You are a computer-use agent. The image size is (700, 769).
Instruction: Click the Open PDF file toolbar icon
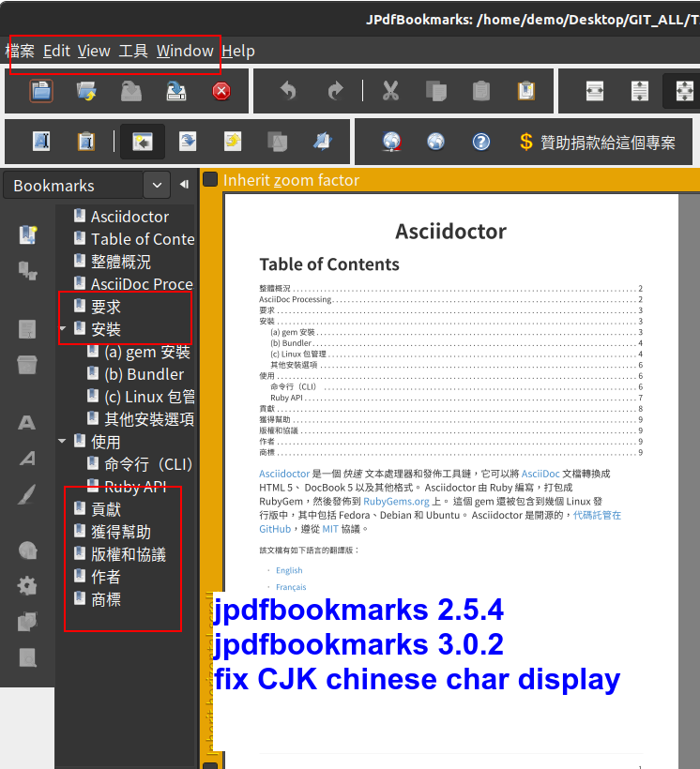coord(41,91)
